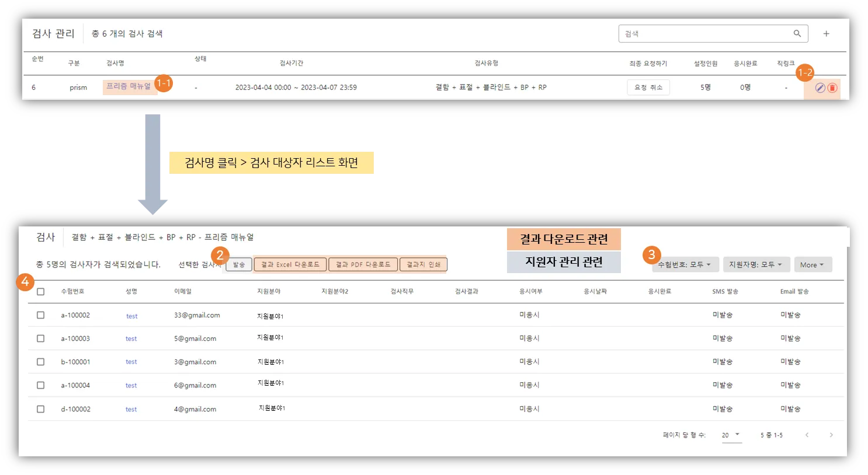
Task: Tick the select-all checkbox in the 수험번호 header
Action: [40, 292]
